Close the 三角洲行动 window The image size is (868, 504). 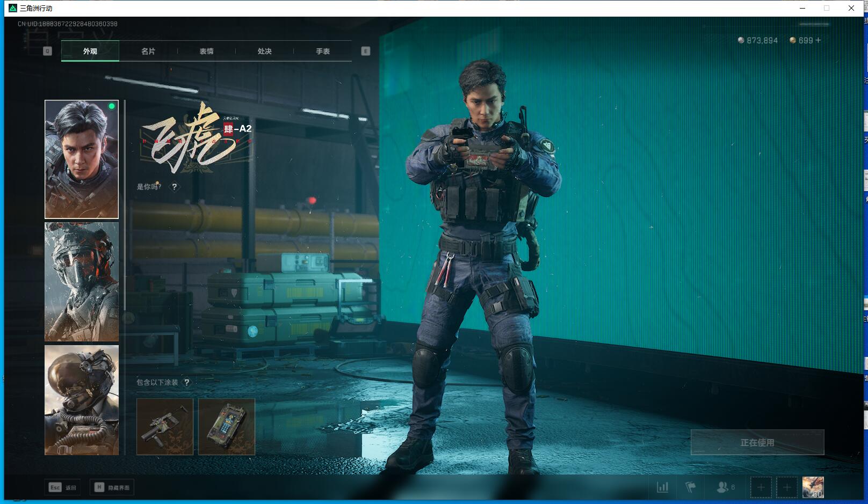coord(851,8)
